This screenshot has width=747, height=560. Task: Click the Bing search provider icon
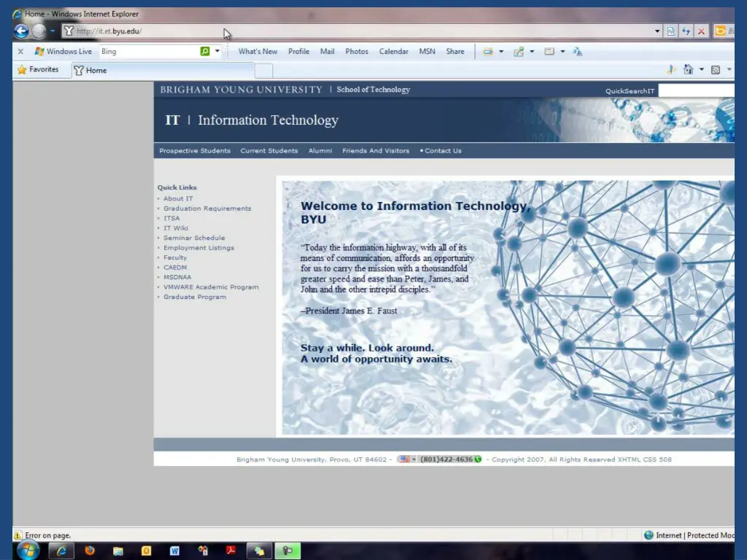720,31
